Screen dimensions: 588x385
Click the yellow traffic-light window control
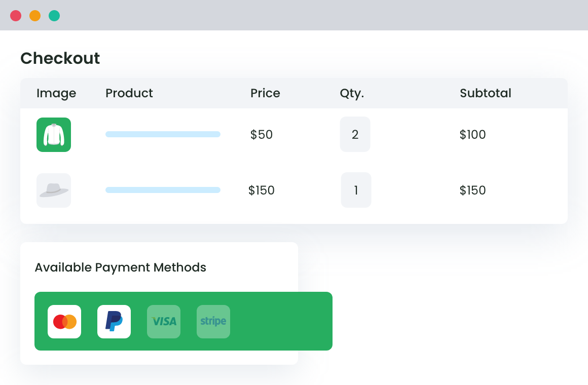pos(34,15)
